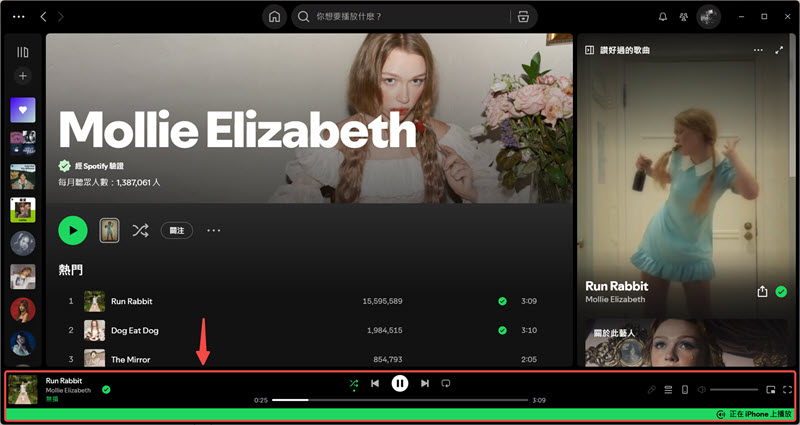Open the Mollie Elizabeth link in the player bar
Viewport: 800px width, 425px height.
(x=68, y=390)
